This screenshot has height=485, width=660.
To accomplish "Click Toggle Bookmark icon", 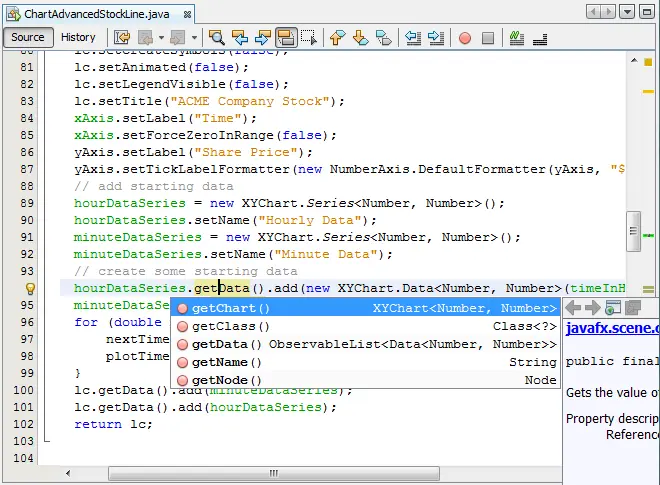I will click(384, 38).
